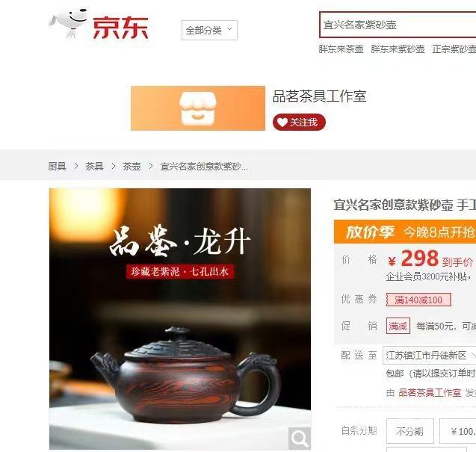Go to 茶具 in the breadcrumb
This screenshot has height=452, width=476.
pos(94,166)
